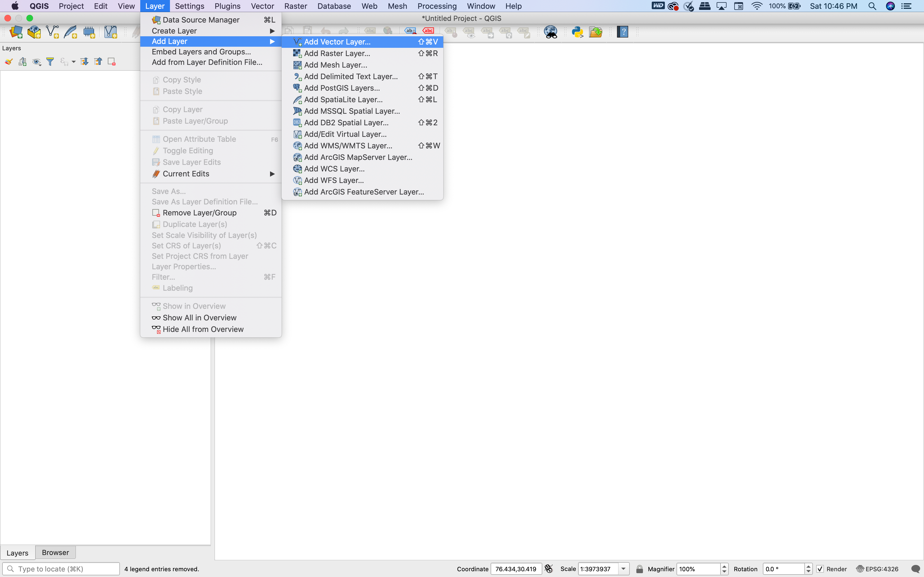Click Filter Legend by Map Content icon
Image resolution: width=924 pixels, height=577 pixels.
50,62
